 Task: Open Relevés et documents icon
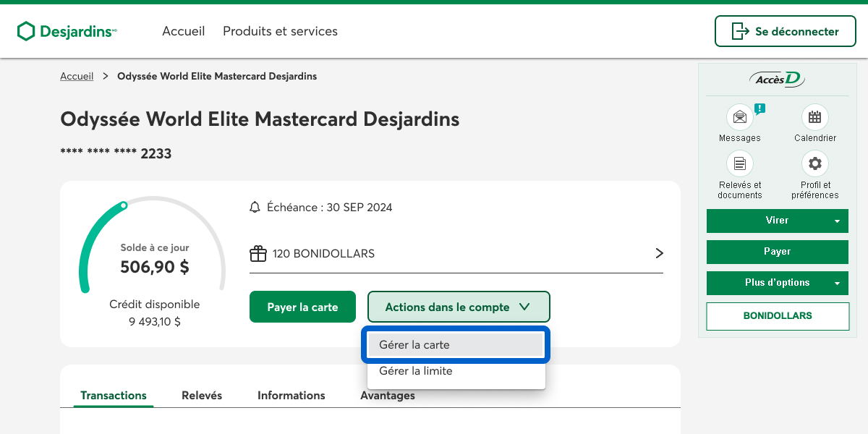[x=739, y=163]
